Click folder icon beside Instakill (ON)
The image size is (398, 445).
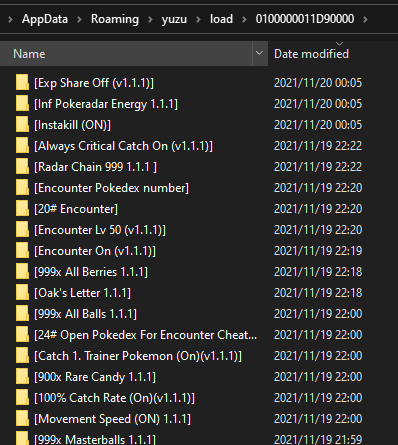22,125
